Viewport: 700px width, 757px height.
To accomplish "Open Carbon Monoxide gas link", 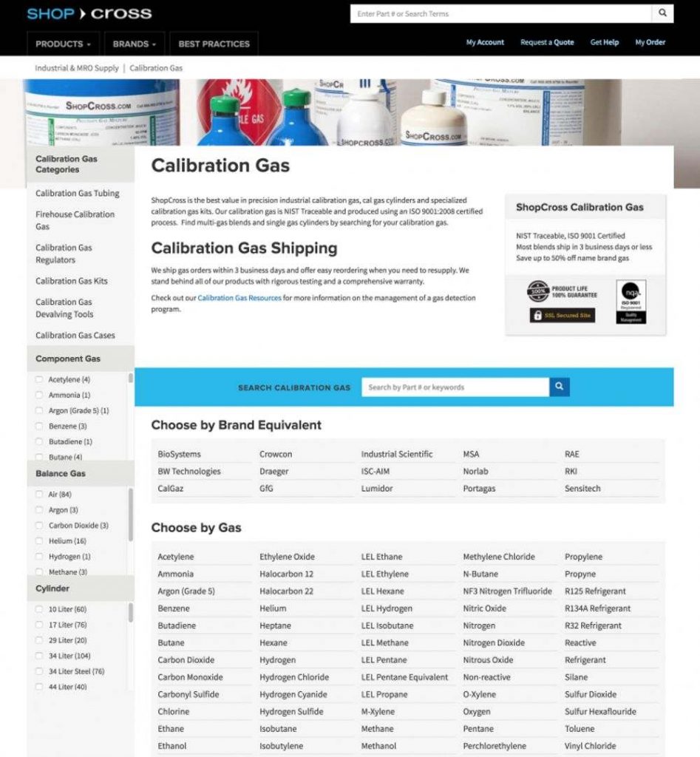I will (190, 677).
